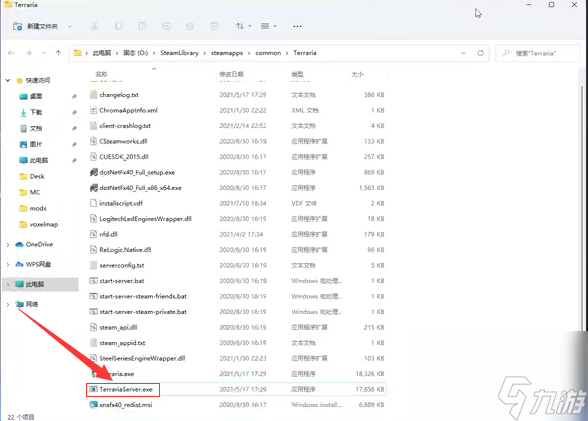The height and width of the screenshot is (421, 588).
Task: Focus the search Terraria box
Action: pos(537,53)
